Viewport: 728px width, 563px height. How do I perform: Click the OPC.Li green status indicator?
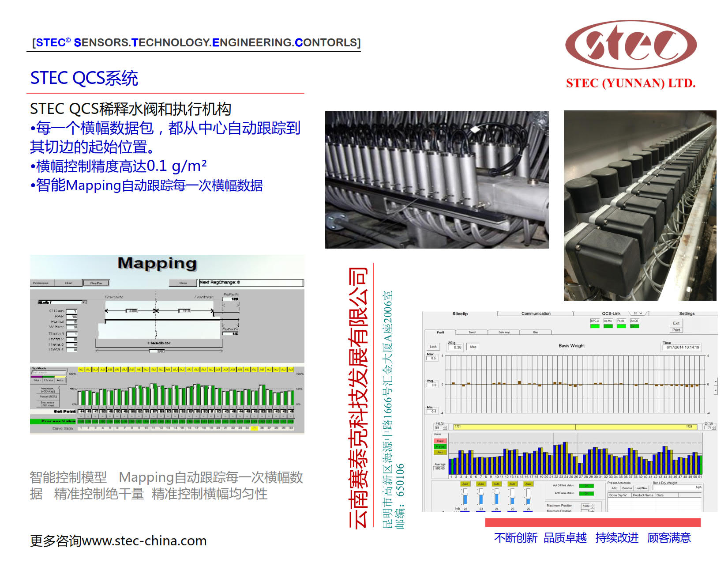(595, 326)
